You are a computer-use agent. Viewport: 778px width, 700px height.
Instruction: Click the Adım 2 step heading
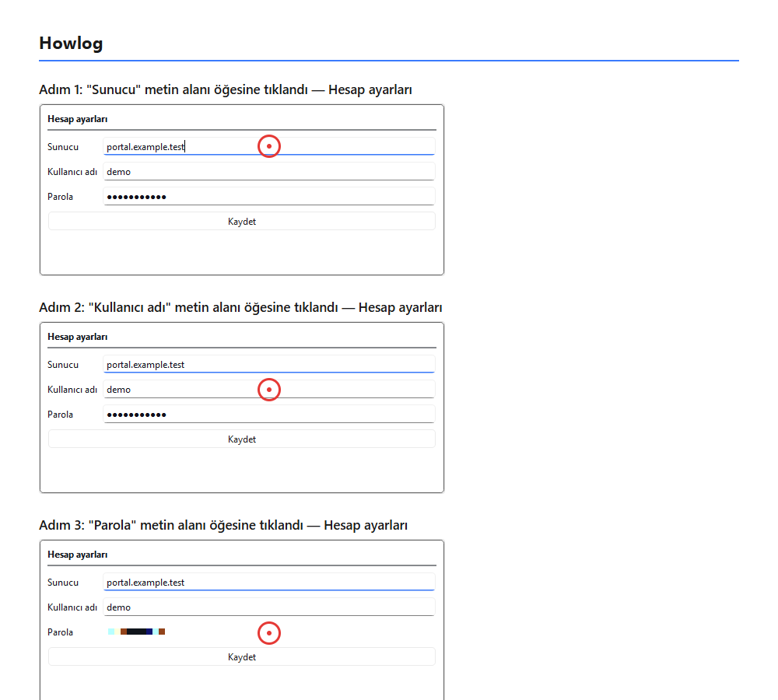pyautogui.click(x=240, y=307)
